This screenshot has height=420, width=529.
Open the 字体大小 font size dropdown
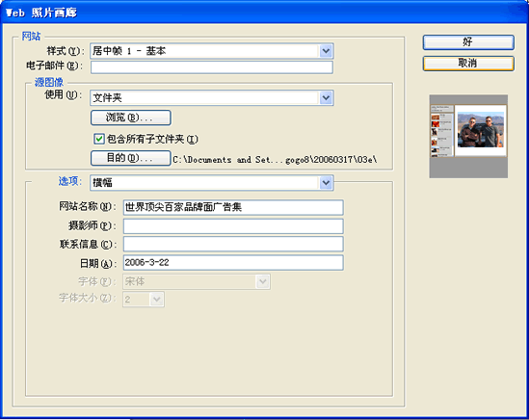pos(144,300)
